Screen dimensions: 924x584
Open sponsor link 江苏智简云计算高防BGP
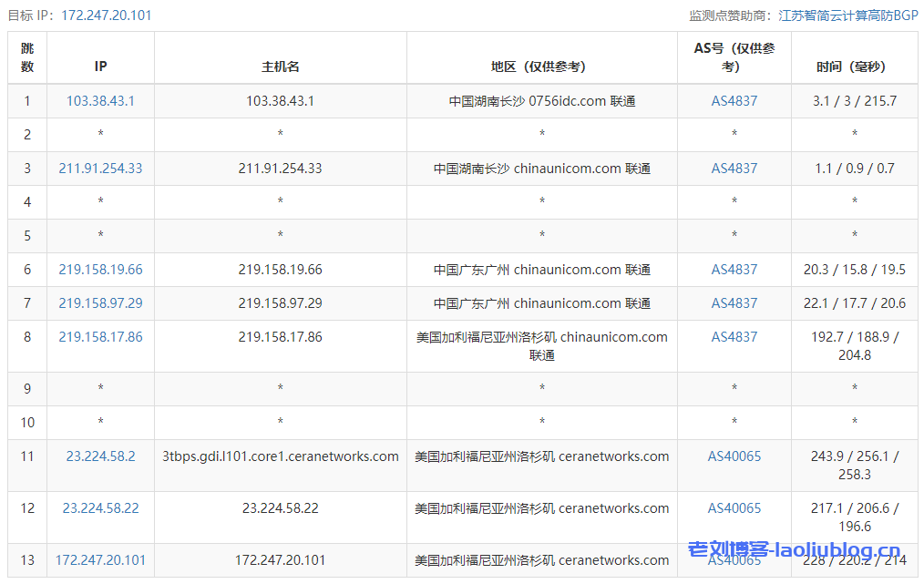[847, 15]
